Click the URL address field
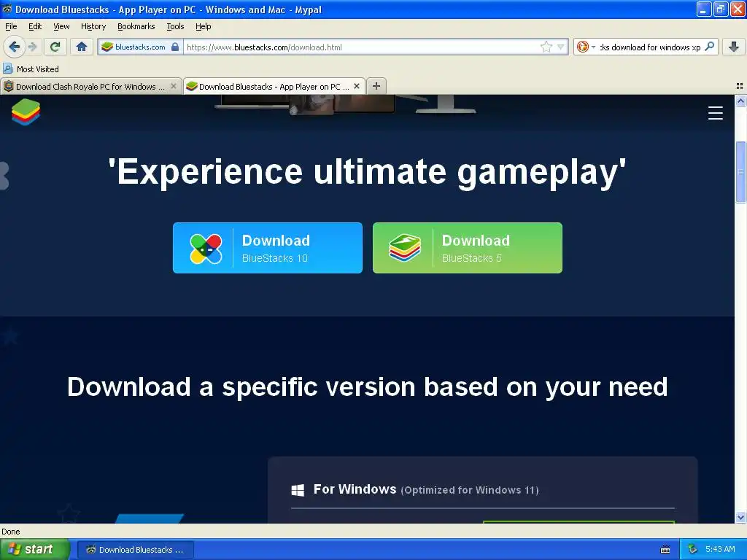 362,47
